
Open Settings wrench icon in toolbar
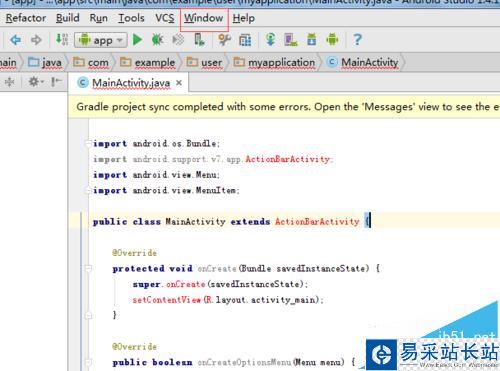coord(224,40)
